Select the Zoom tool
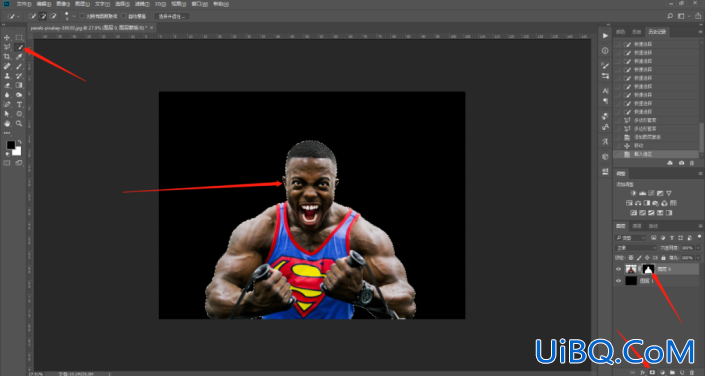The width and height of the screenshot is (705, 376). point(19,123)
